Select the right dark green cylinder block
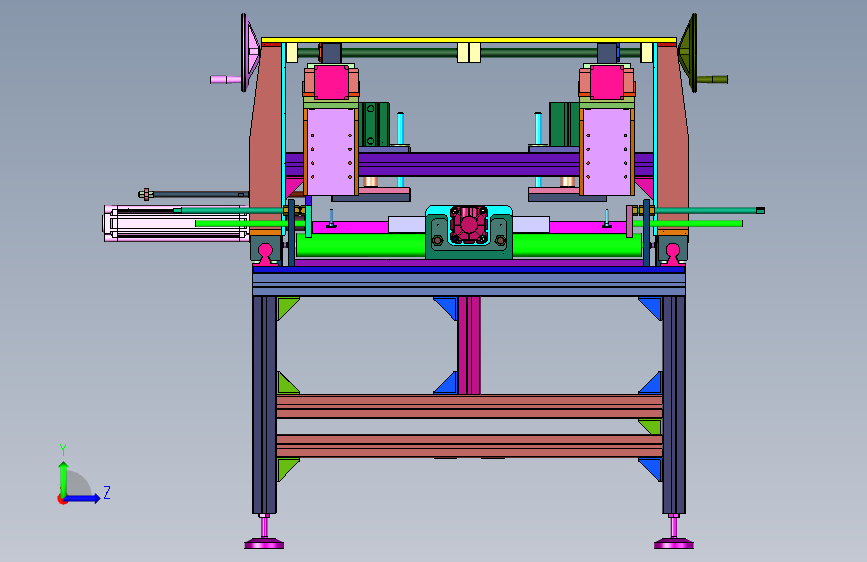This screenshot has width=867, height=562. (x=565, y=124)
